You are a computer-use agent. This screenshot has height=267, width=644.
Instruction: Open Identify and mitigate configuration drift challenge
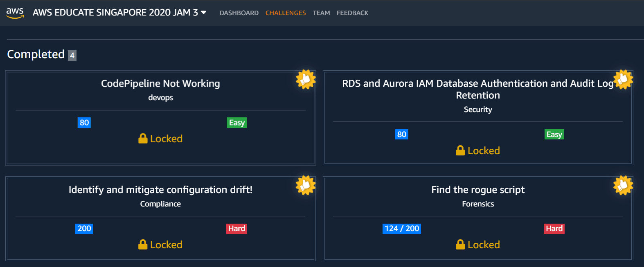(160, 190)
